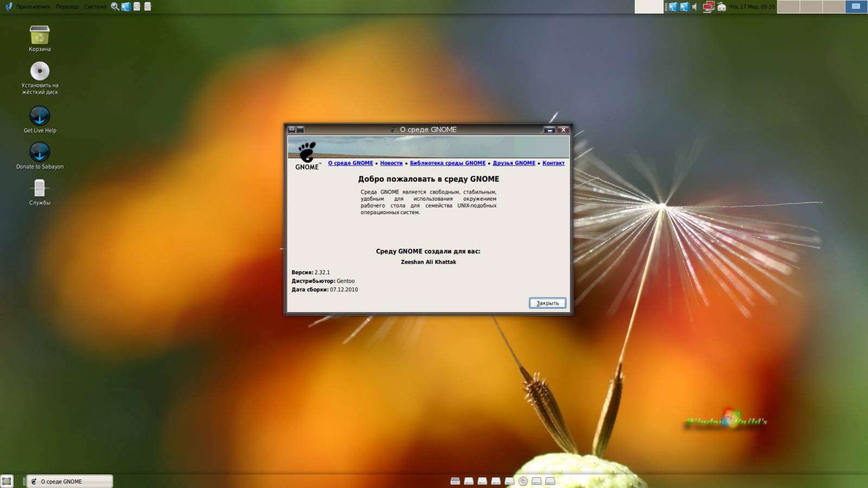This screenshot has width=868, height=488.
Task: Click the volume speaker icon in system tray
Action: (x=695, y=7)
